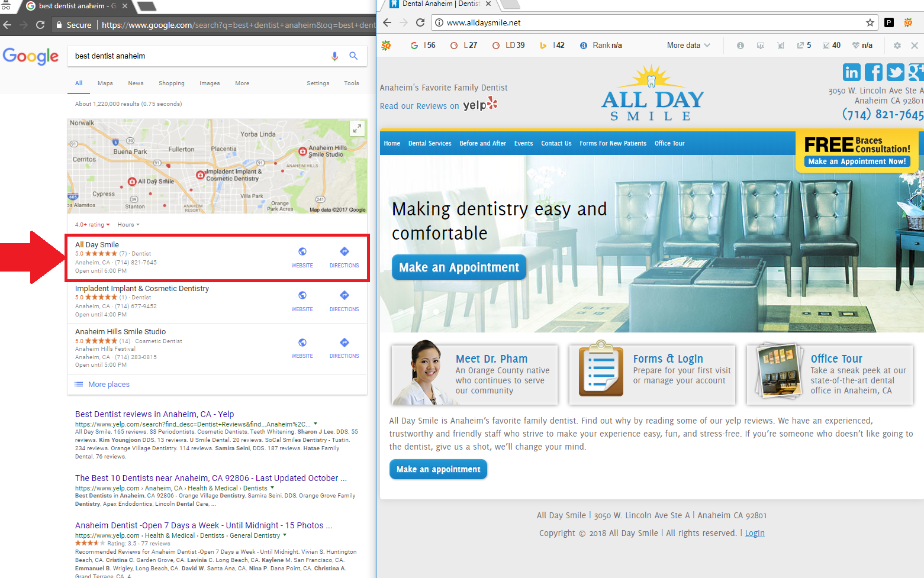The width and height of the screenshot is (924, 578).
Task: Open the Hours filter dropdown
Action: point(128,225)
